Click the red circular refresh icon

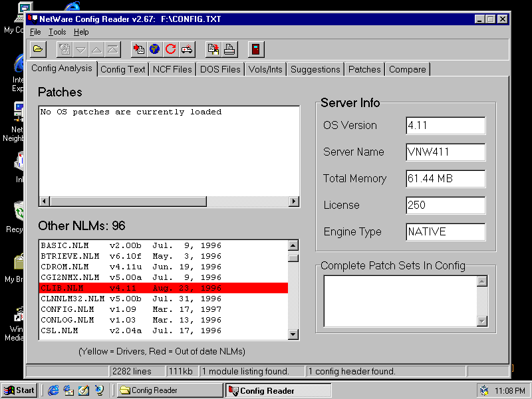171,49
